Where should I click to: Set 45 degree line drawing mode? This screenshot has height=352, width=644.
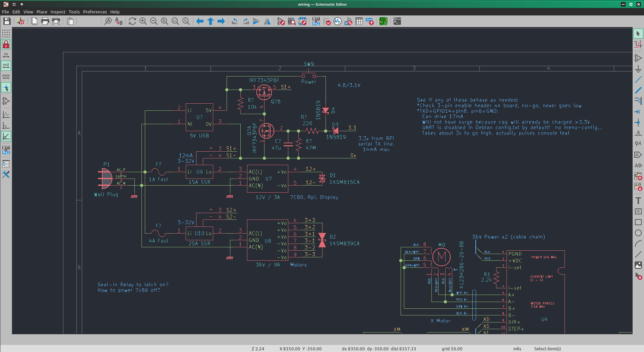pyautogui.click(x=6, y=136)
